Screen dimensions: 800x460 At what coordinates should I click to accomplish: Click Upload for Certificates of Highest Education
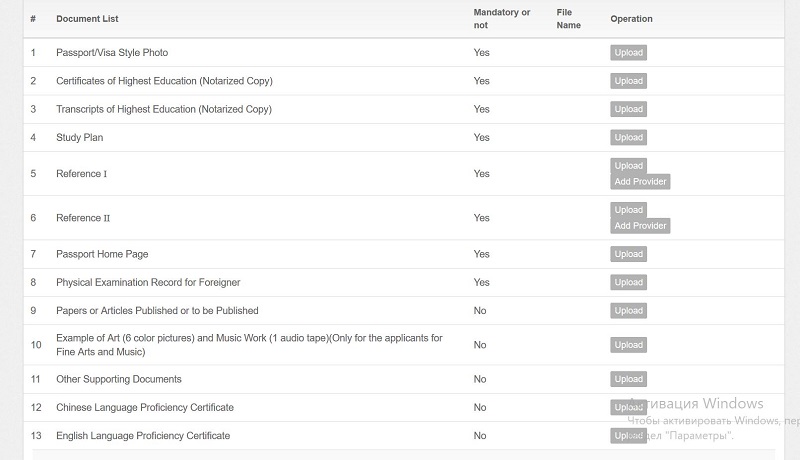pyautogui.click(x=629, y=81)
